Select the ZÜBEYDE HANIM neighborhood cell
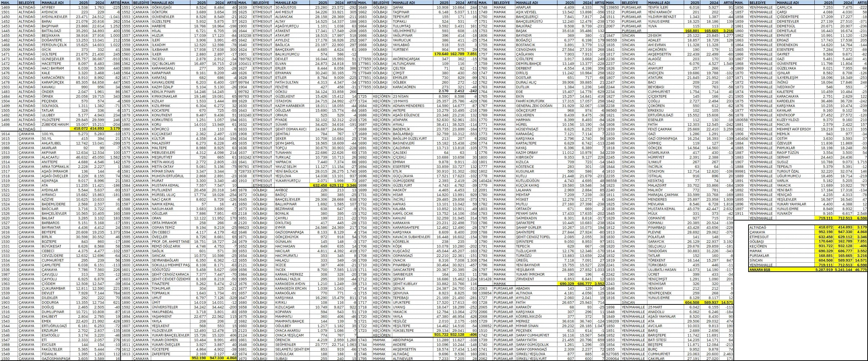 point(55,124)
